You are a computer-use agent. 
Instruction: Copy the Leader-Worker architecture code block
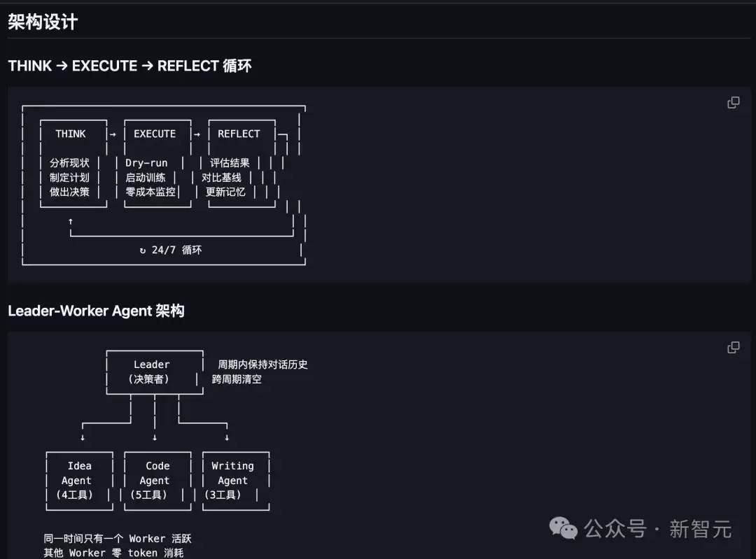click(x=734, y=348)
